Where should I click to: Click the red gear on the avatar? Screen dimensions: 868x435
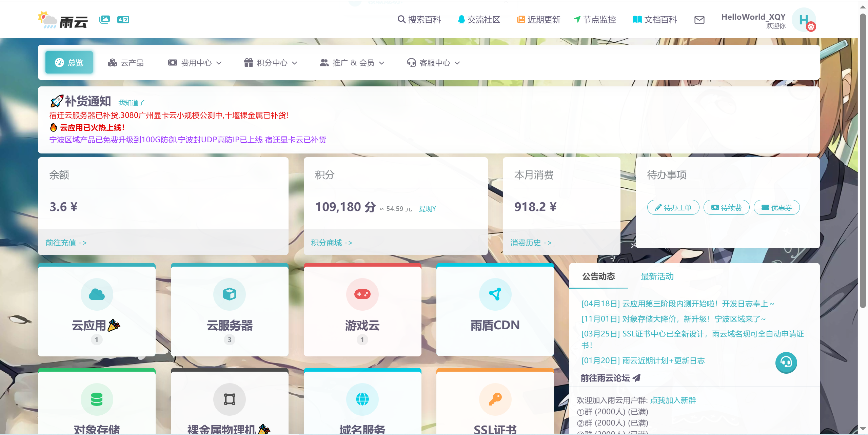coord(811,27)
